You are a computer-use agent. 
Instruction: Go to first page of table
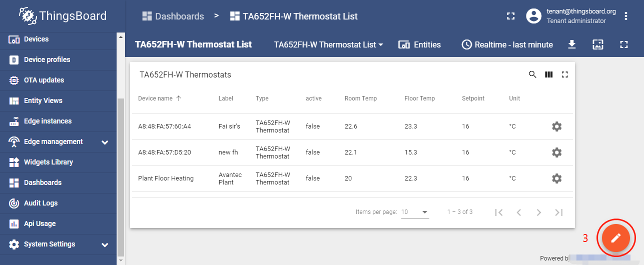(498, 212)
